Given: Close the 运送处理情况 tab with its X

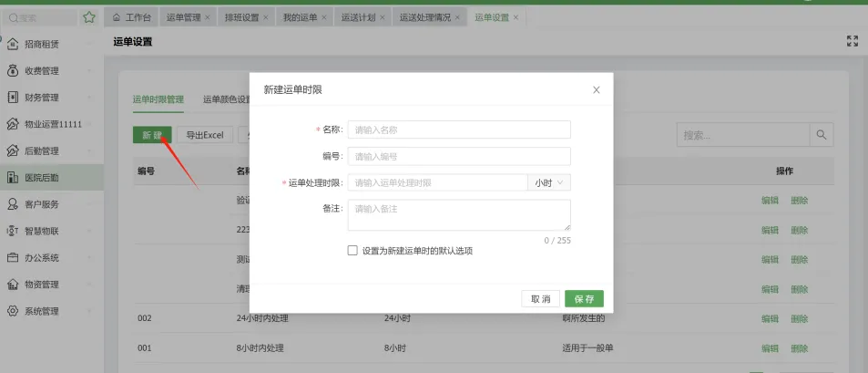Looking at the screenshot, I should [x=457, y=17].
